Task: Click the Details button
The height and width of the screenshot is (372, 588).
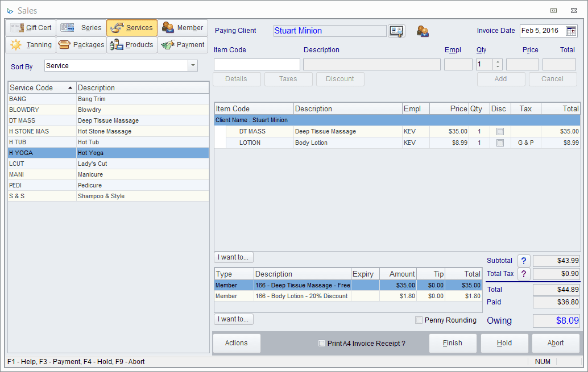Action: (x=237, y=79)
